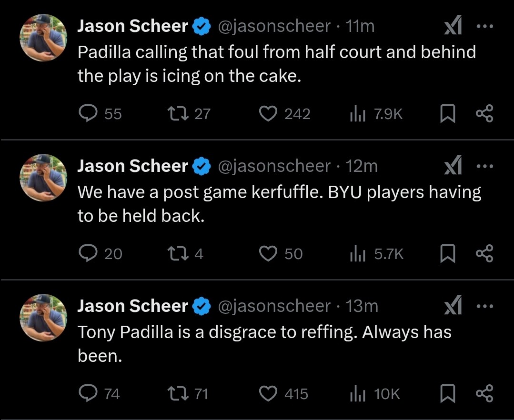Open more options on the 12m tweet
This screenshot has width=514, height=420.
(x=485, y=166)
